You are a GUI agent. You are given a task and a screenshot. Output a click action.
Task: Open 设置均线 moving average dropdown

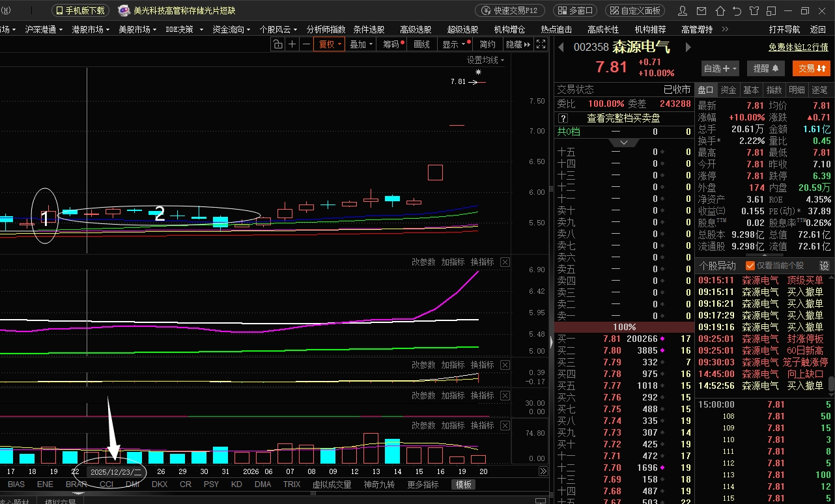485,60
